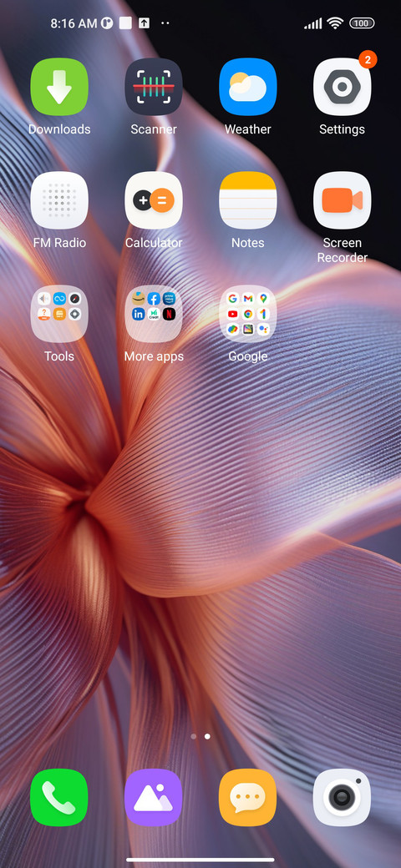401x868 pixels.
Task: Tap Amazon icon inside More apps folder
Action: pos(139,299)
